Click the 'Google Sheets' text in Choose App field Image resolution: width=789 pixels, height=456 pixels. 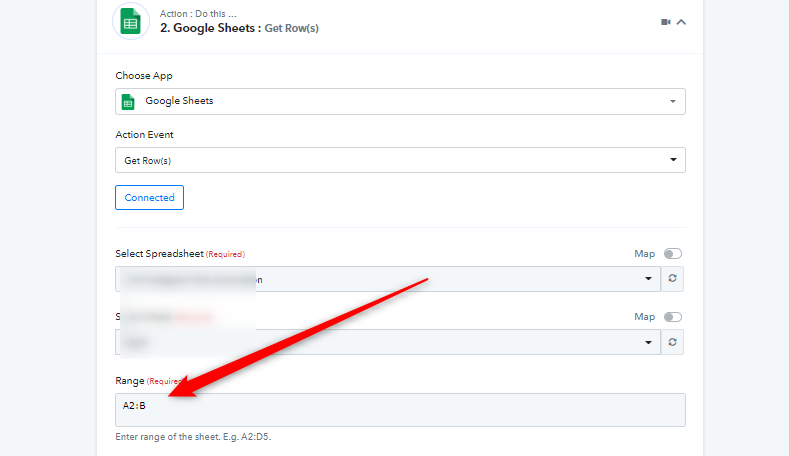coord(179,101)
